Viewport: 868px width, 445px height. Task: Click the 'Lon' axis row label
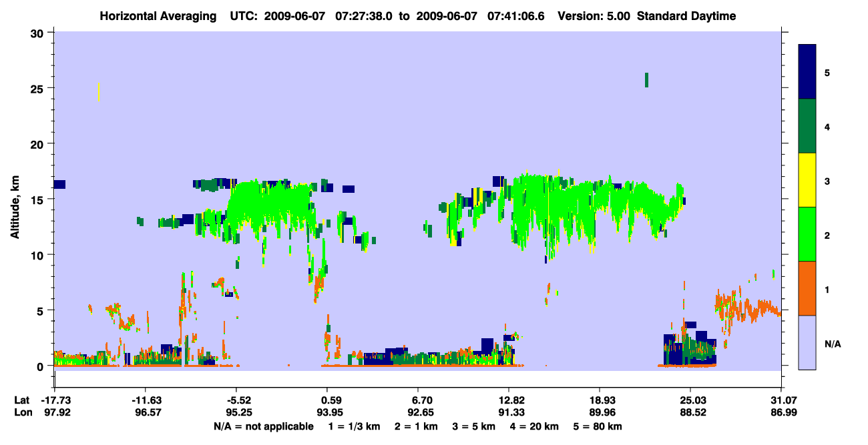click(23, 412)
